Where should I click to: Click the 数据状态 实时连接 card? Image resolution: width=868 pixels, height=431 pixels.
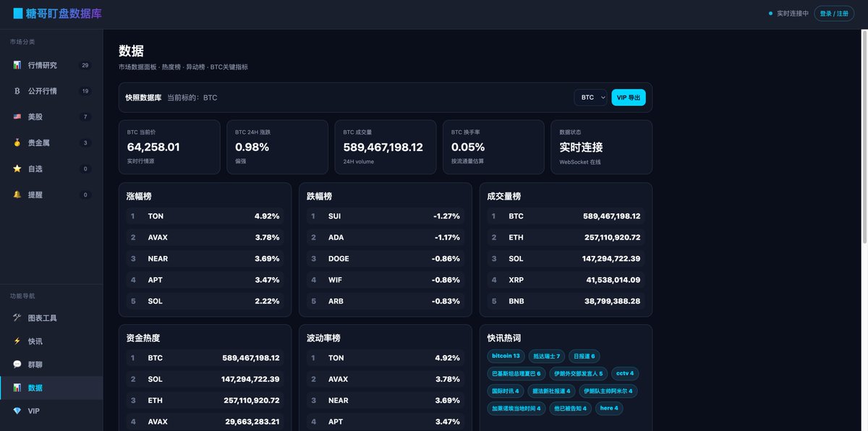[602, 147]
